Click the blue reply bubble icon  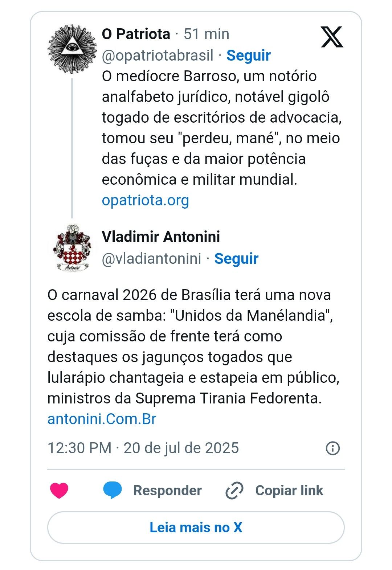click(112, 491)
